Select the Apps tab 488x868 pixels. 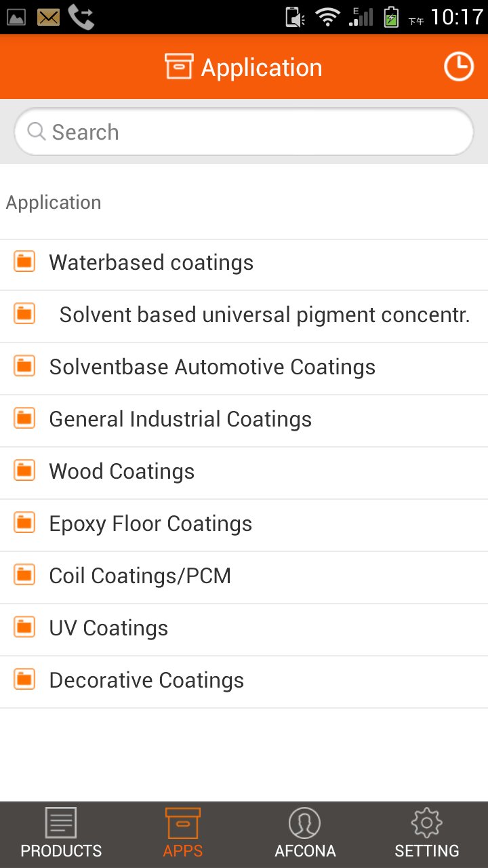pos(183,834)
